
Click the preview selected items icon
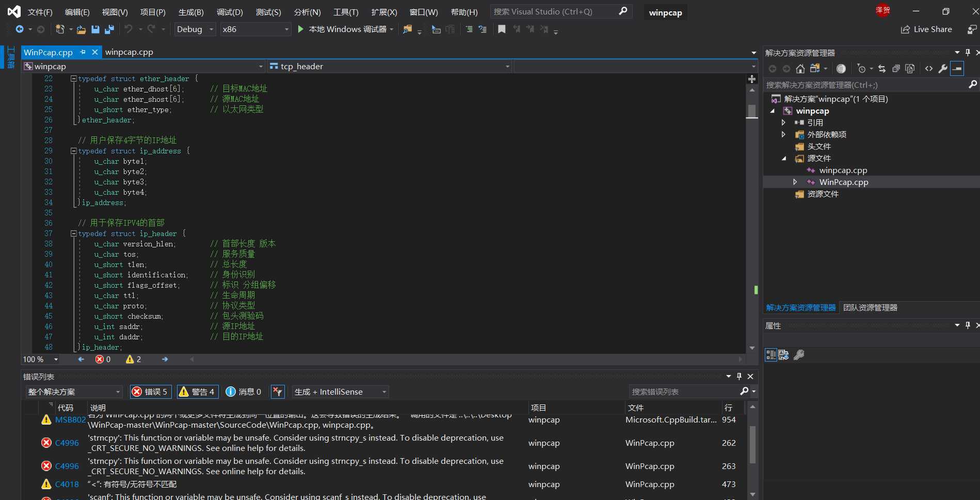(957, 69)
